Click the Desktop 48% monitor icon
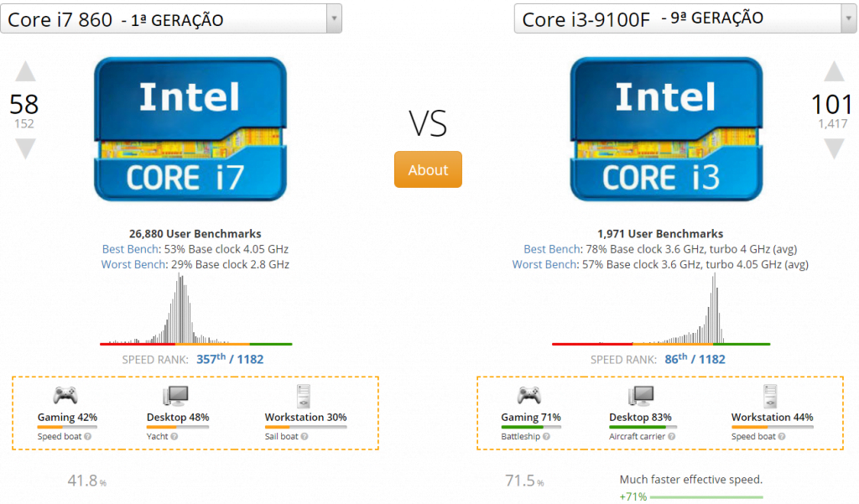This screenshot has width=859, height=504. (x=175, y=396)
